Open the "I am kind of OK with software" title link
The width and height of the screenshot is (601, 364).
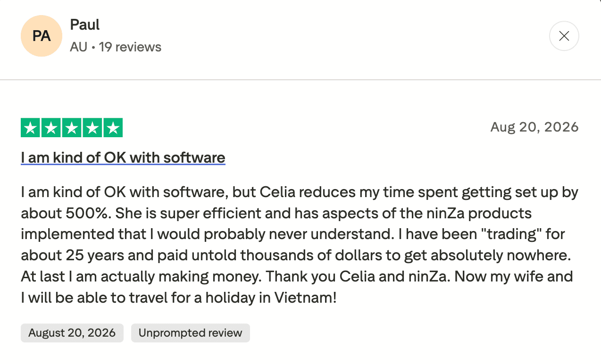(123, 157)
